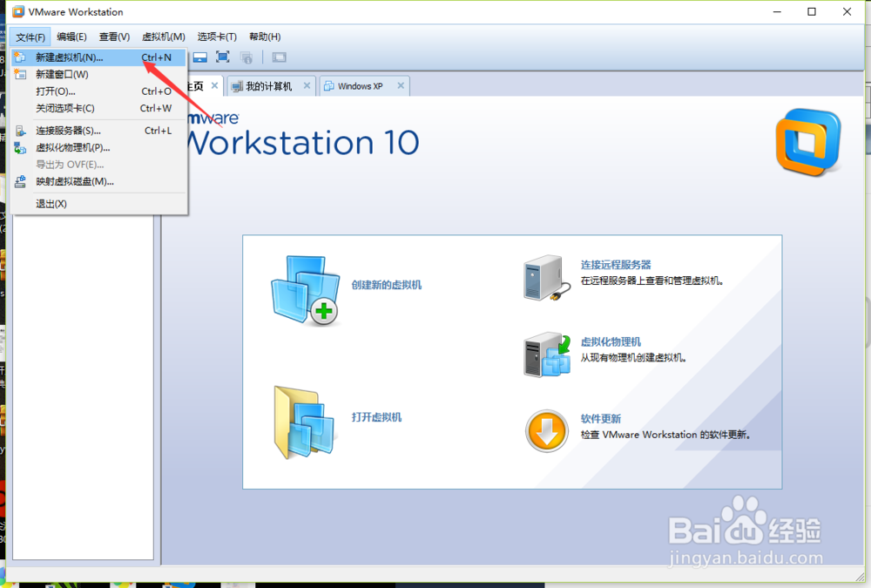Select 打开(O)... in the File menu
The height and width of the screenshot is (588, 871).
(98, 91)
